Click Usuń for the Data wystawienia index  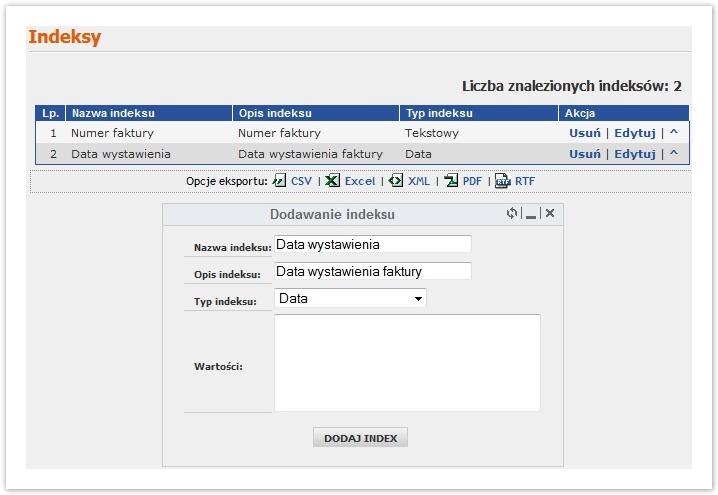coord(585,154)
